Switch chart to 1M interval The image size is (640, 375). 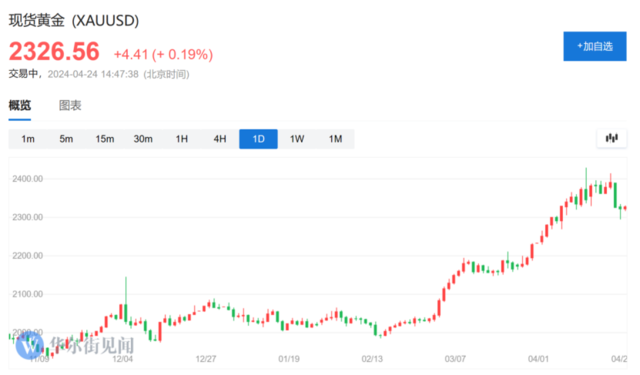pos(336,139)
